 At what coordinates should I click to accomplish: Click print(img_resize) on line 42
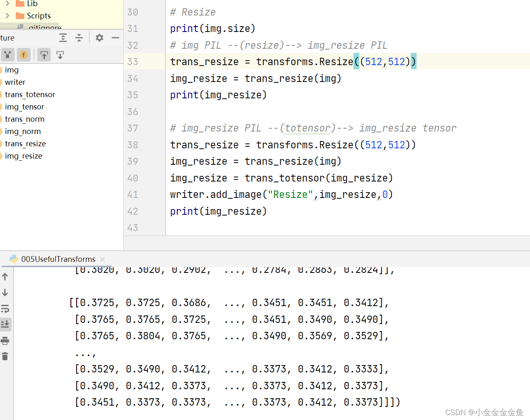218,211
